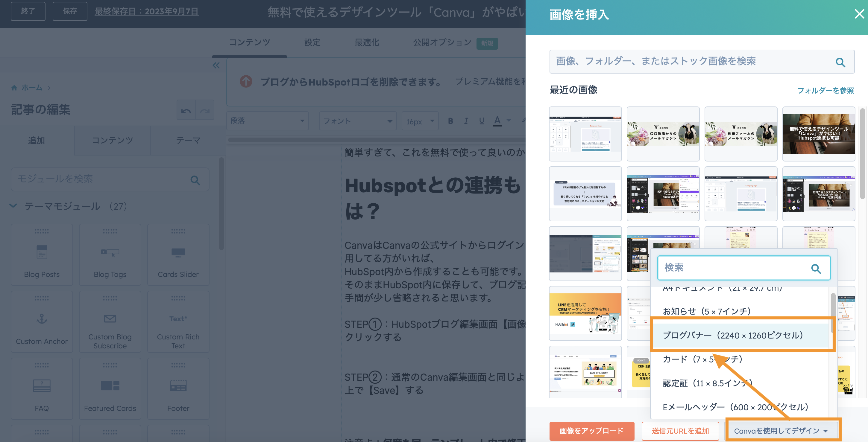Switch to the テーマ tab in sidebar
Screen dimensions: 868x442
(x=188, y=140)
